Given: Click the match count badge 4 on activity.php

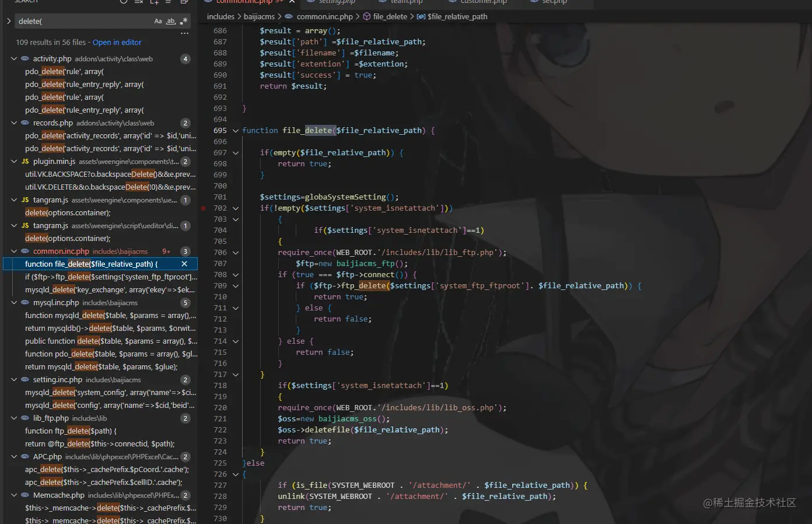Looking at the screenshot, I should (185, 59).
